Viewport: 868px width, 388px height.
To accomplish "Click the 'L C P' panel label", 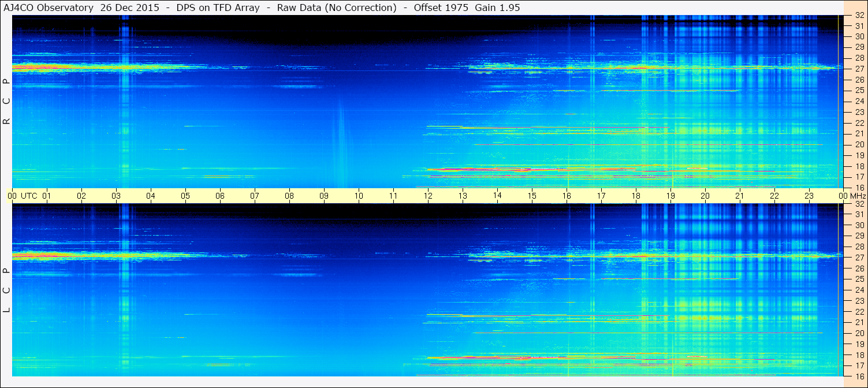I will (7, 290).
